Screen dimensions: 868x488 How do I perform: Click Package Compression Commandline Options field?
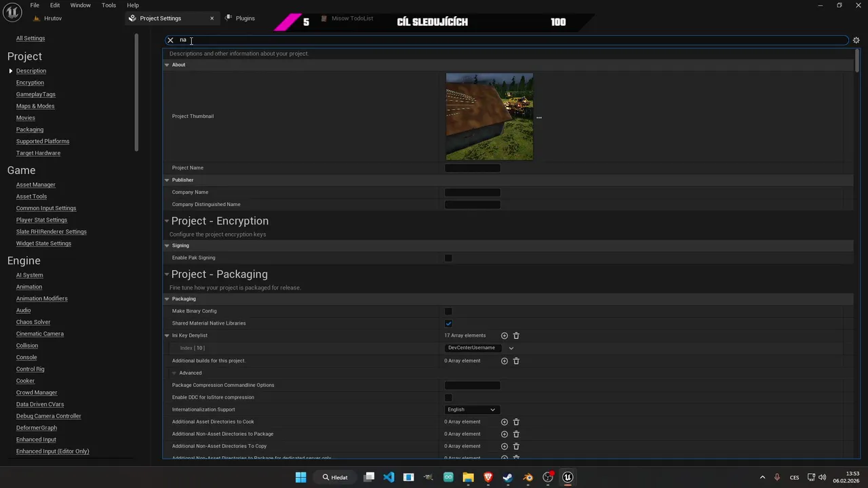(473, 385)
